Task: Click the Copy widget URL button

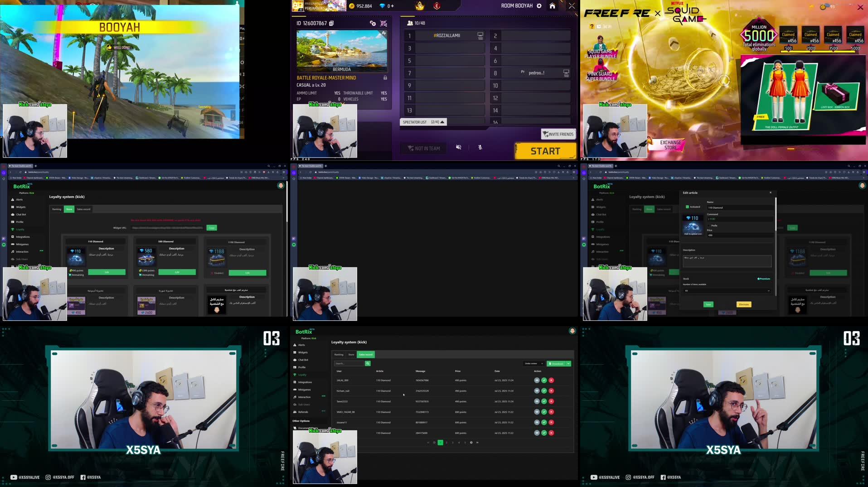Action: (x=211, y=227)
